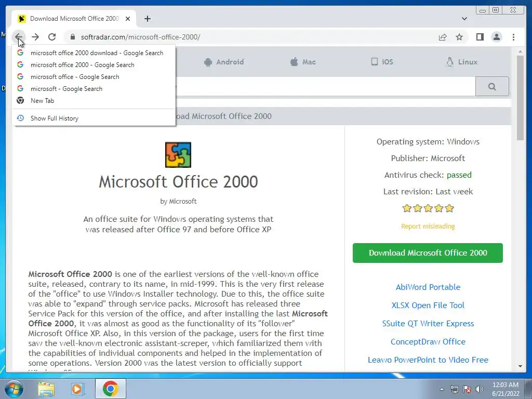The width and height of the screenshot is (532, 399).
Task: Open Windows Explorer from the taskbar
Action: (46, 389)
